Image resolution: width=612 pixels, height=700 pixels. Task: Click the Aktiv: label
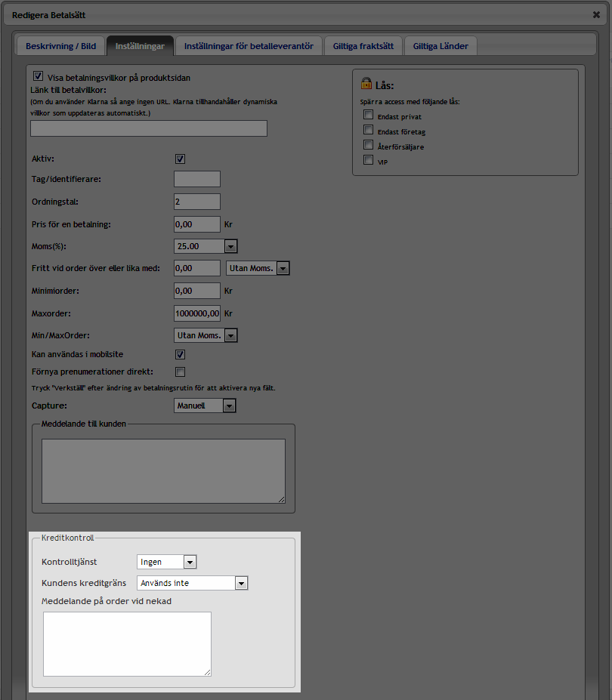click(43, 159)
